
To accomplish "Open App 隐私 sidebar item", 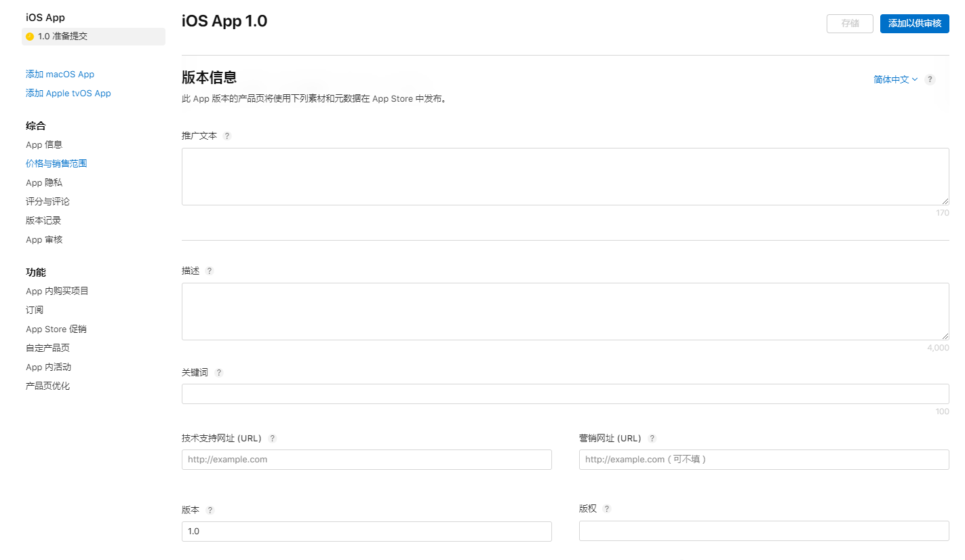I will (44, 182).
